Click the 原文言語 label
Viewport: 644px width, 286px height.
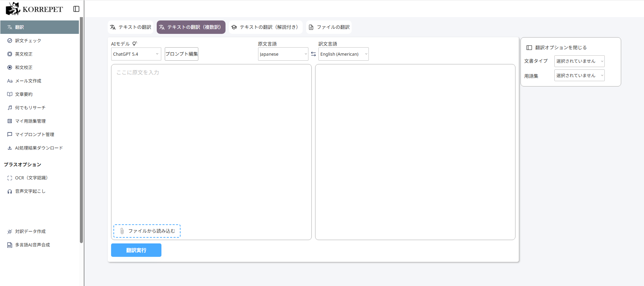pyautogui.click(x=267, y=44)
